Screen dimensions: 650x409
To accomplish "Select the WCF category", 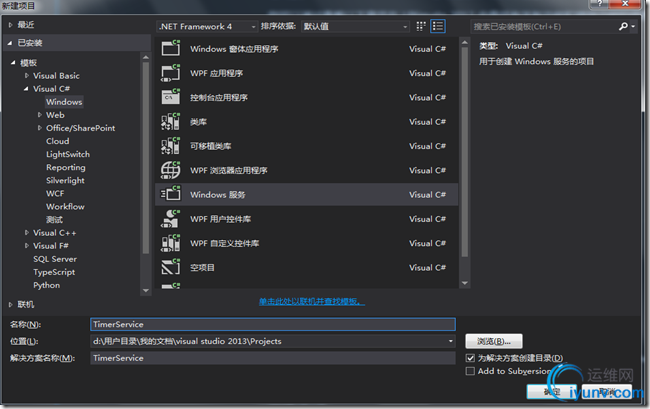I will [55, 194].
